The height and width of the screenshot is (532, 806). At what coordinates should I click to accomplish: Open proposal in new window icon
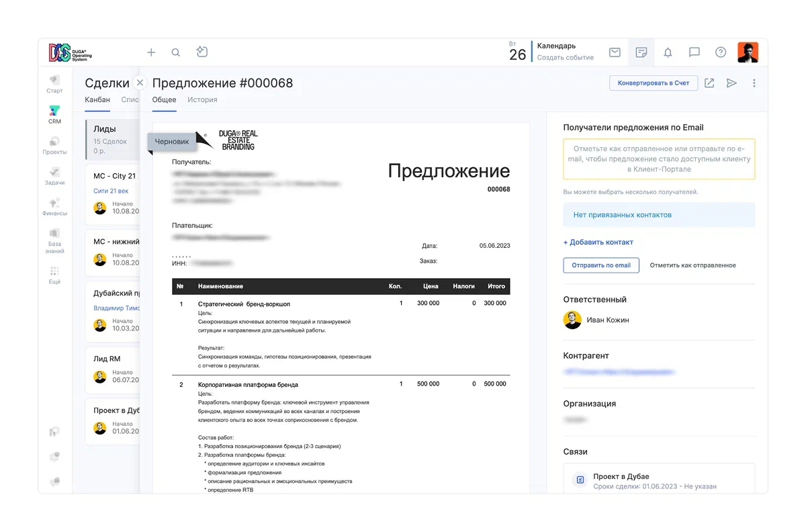[709, 83]
